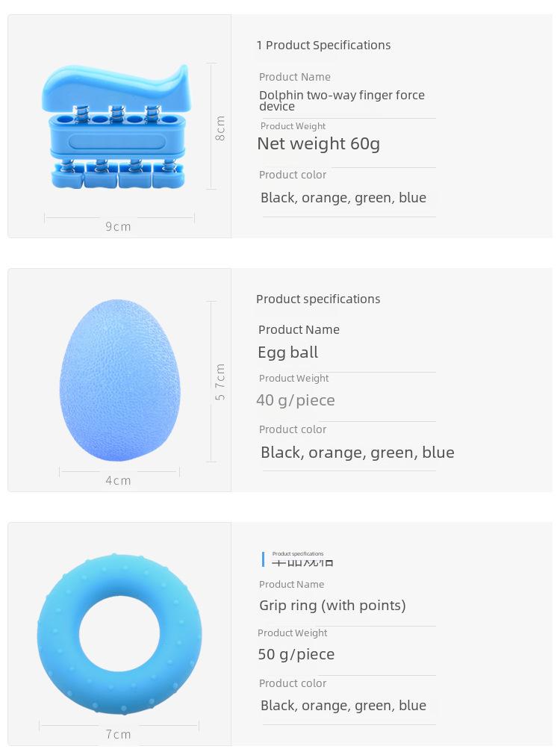Screen dimensions: 560x755
Task: Click 'Product Weight' label in grip ring section
Action: 292,633
